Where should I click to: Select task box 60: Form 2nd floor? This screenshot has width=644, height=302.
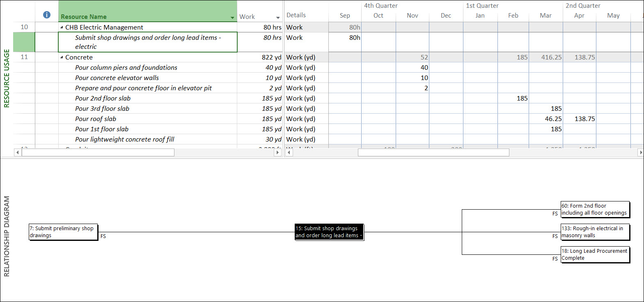pos(595,209)
